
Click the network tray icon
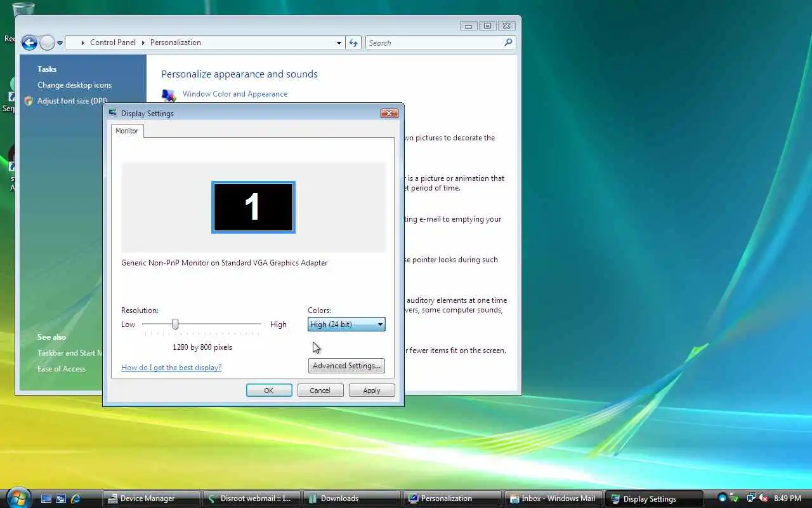pyautogui.click(x=750, y=498)
